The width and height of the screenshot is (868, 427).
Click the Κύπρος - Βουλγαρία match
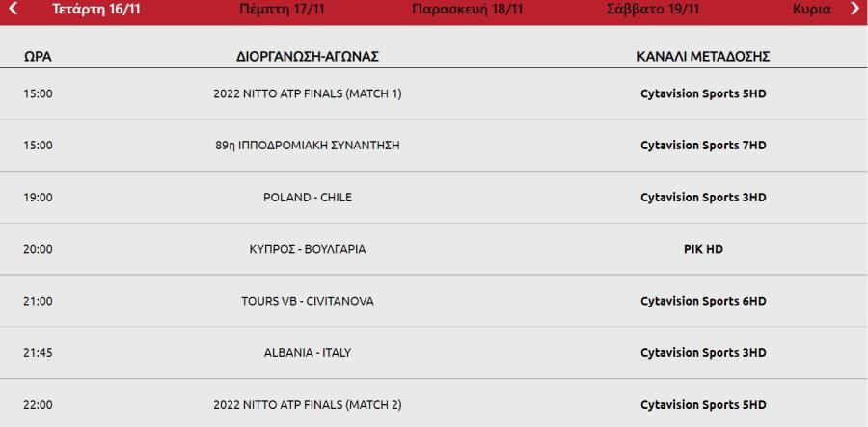click(308, 249)
